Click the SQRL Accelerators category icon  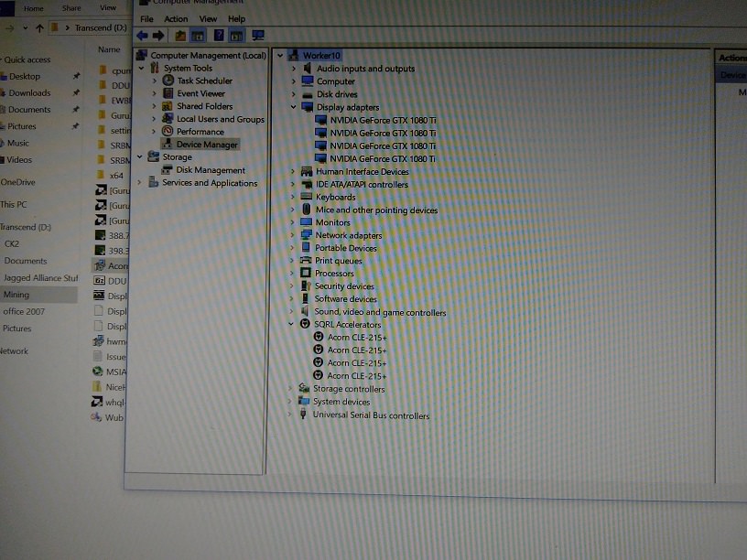pyautogui.click(x=305, y=324)
